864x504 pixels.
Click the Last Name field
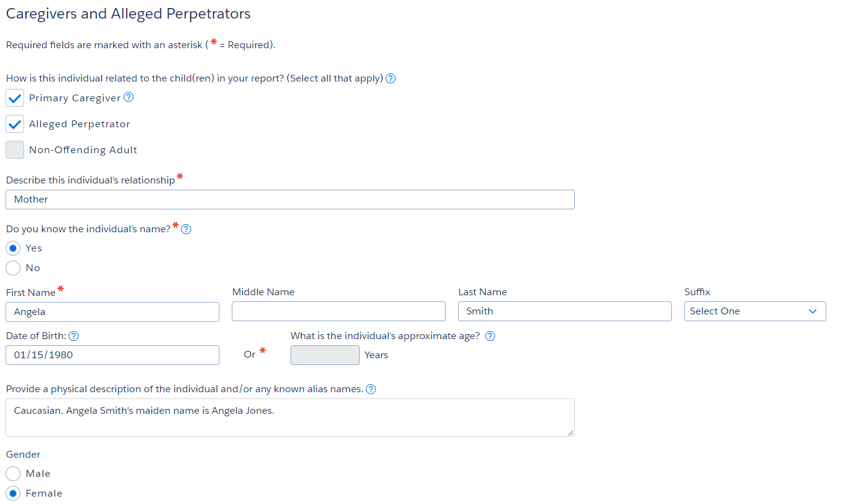coord(564,312)
